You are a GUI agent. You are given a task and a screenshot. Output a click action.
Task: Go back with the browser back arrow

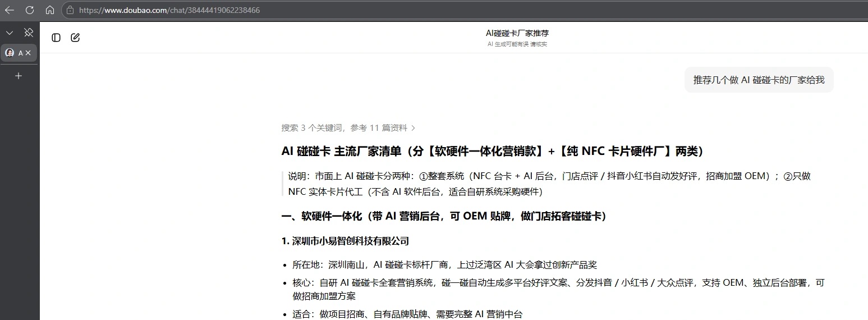point(10,10)
